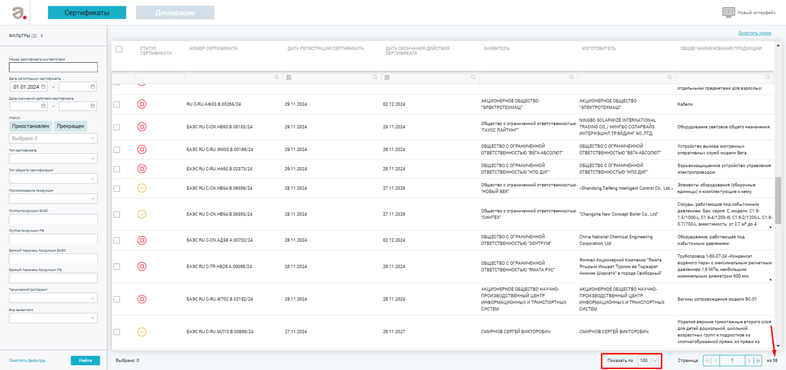Go to the next page arrow
The width and height of the screenshot is (786, 370).
[749, 360]
